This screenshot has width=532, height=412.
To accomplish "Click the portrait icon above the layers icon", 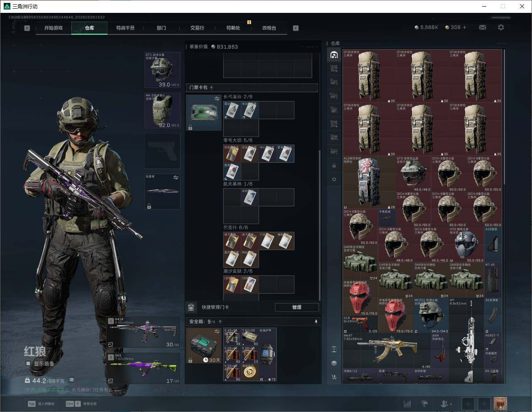I will click(x=334, y=349).
